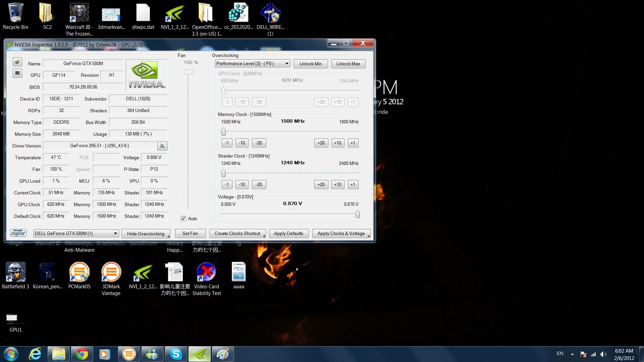The image size is (644, 362).
Task: Open the Performance Level [3] - (P0) dropdown
Action: [253, 63]
